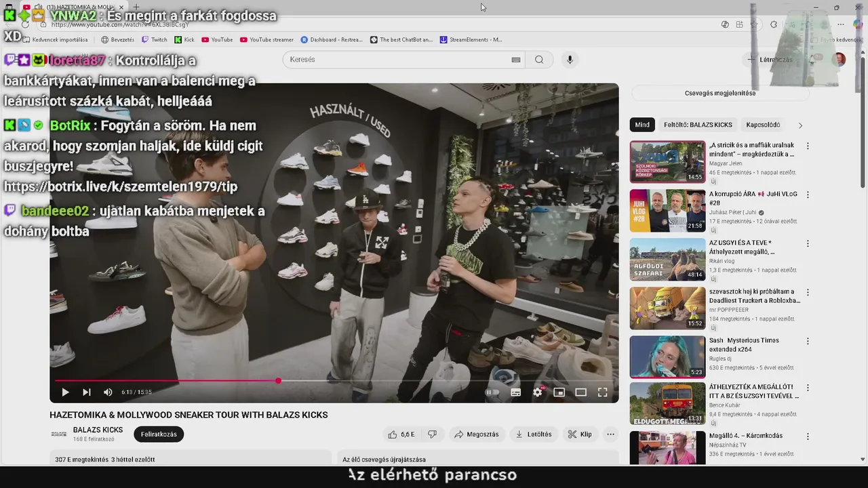
Task: Open the Bevezetés bookmark
Action: (x=117, y=39)
